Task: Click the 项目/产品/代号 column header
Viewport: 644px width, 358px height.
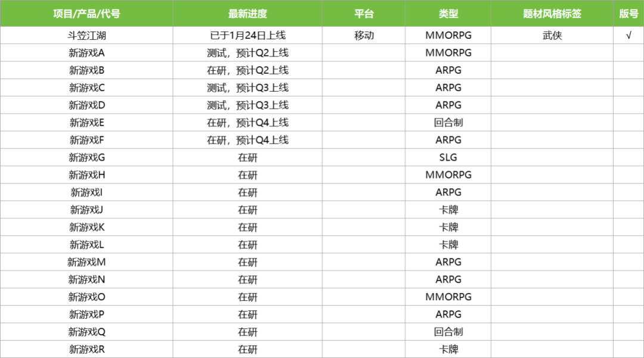Action: pos(87,14)
